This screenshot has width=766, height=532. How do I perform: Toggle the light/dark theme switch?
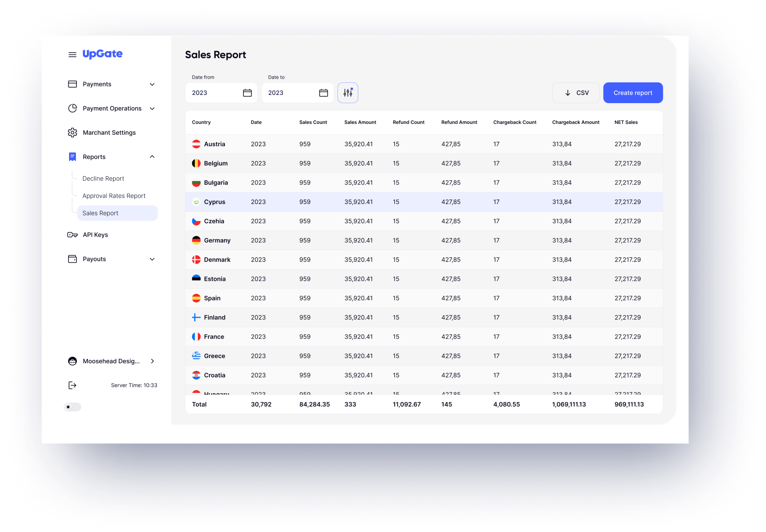[x=72, y=407]
